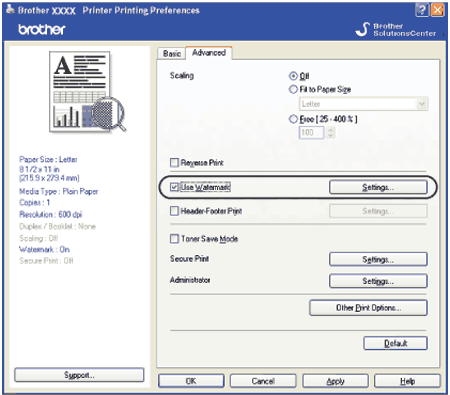The image size is (450, 395).
Task: Click the Watermark : On summary text
Action: [44, 249]
